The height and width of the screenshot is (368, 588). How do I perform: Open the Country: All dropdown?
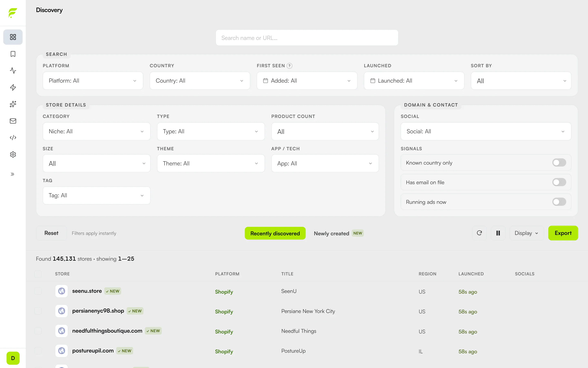click(200, 81)
